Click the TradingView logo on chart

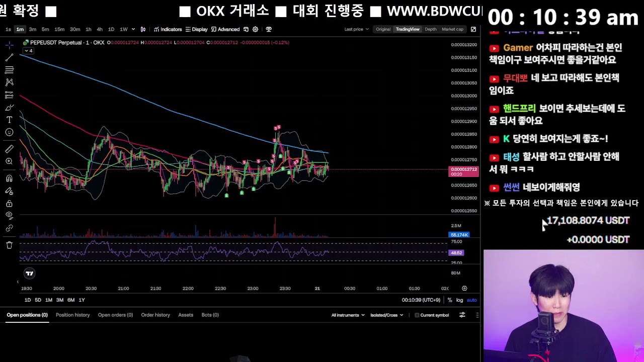30,274
